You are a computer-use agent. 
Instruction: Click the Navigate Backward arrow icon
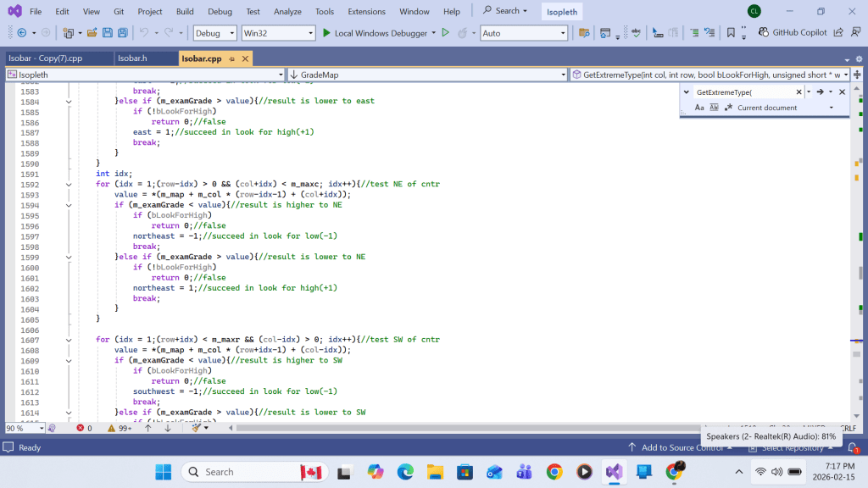[x=20, y=33]
